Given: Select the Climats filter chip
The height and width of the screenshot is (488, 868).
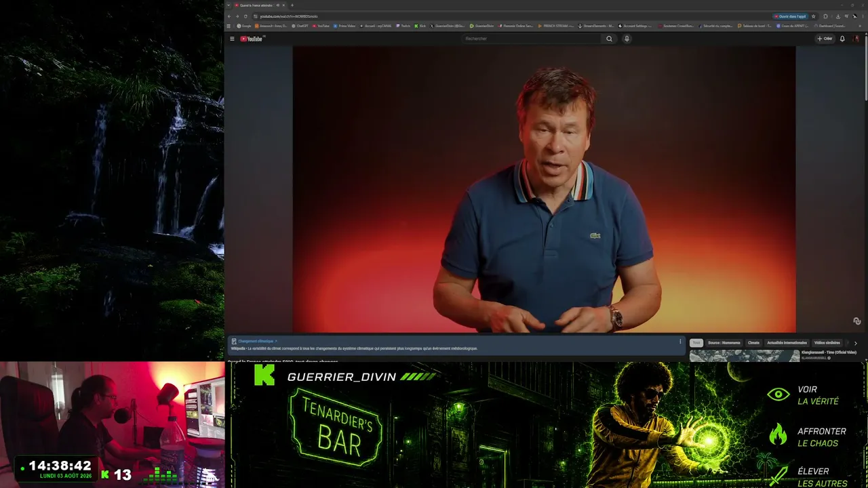Looking at the screenshot, I should (753, 343).
